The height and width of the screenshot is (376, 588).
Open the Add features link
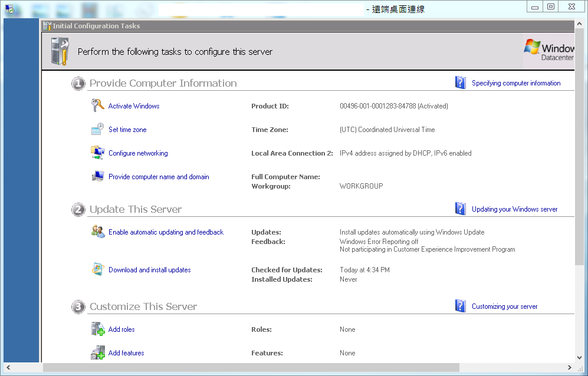(126, 353)
